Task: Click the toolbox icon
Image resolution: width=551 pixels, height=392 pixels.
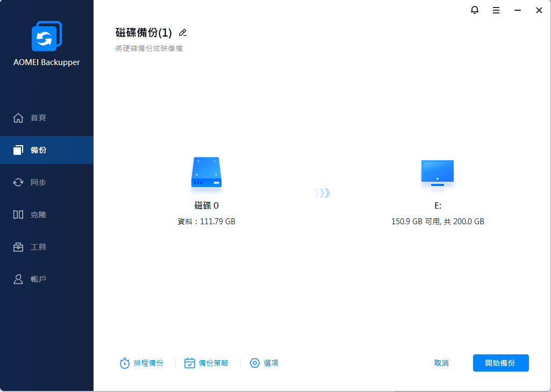Action: pos(18,247)
